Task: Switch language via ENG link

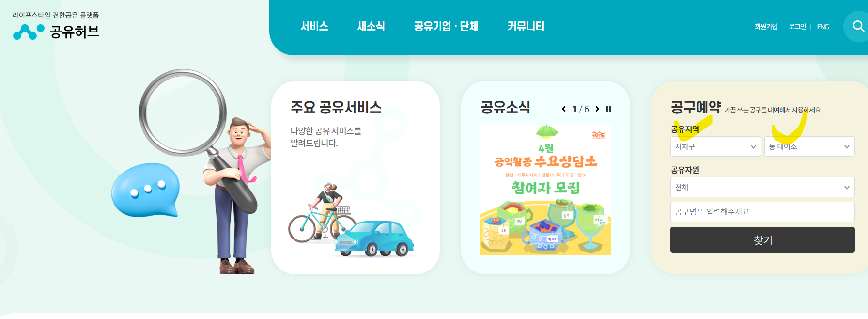Action: pyautogui.click(x=823, y=27)
